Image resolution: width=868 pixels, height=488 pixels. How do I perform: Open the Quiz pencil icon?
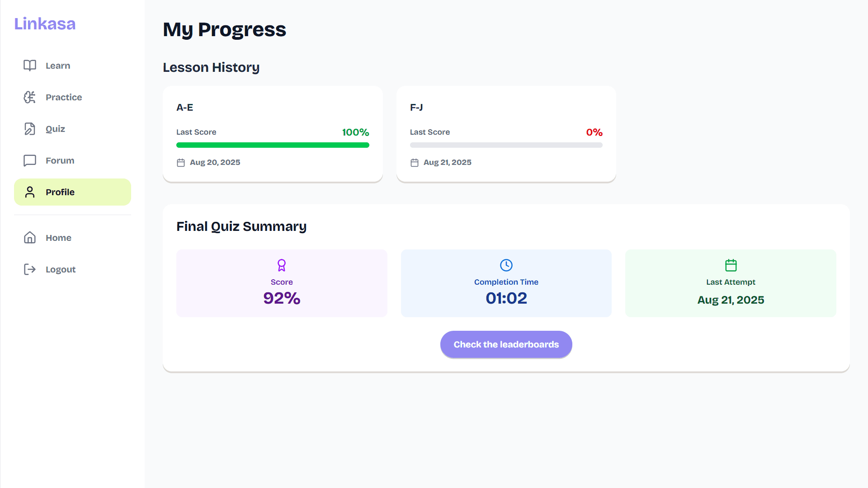click(x=29, y=129)
